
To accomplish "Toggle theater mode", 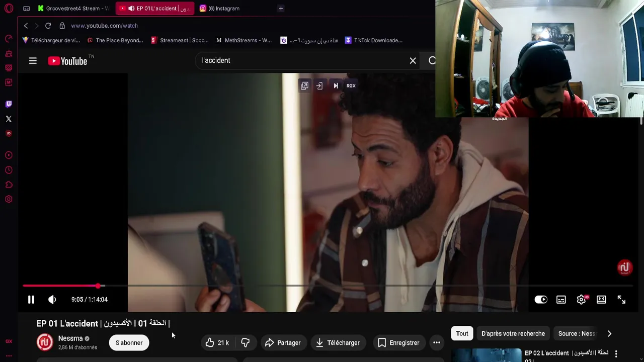I will coord(601,300).
